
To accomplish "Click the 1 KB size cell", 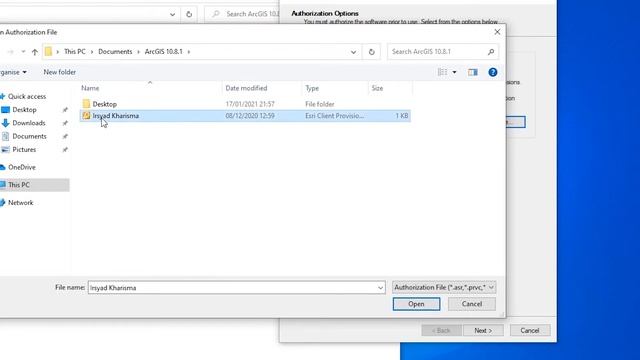I will pyautogui.click(x=402, y=116).
